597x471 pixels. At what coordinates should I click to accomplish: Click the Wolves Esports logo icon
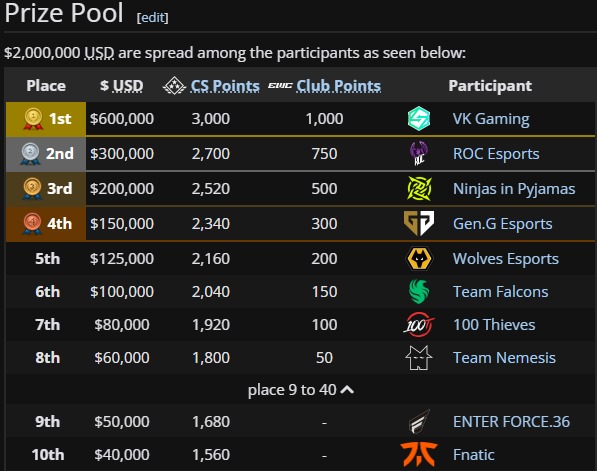[x=419, y=259]
